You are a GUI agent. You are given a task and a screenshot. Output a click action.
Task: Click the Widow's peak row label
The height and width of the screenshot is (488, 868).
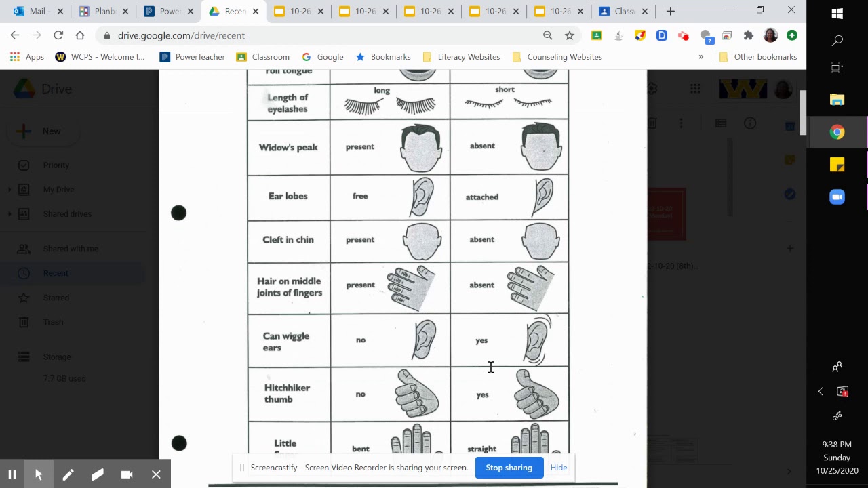tap(288, 148)
